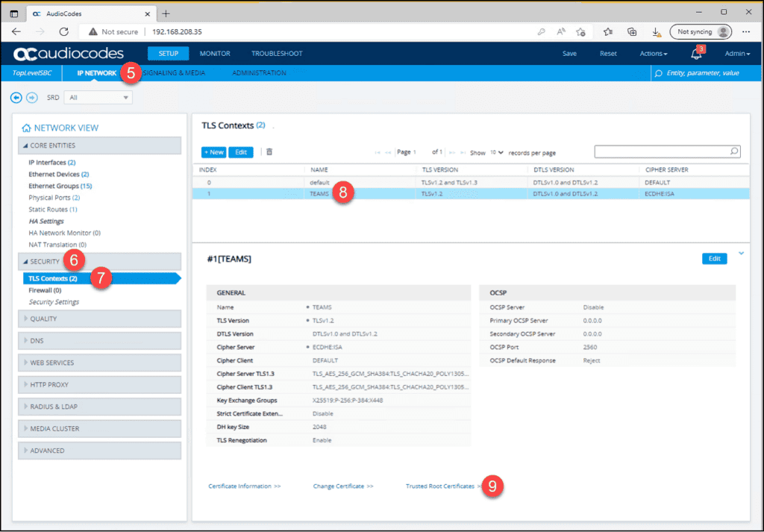
Task: Open browser settings and more menu
Action: (746, 31)
